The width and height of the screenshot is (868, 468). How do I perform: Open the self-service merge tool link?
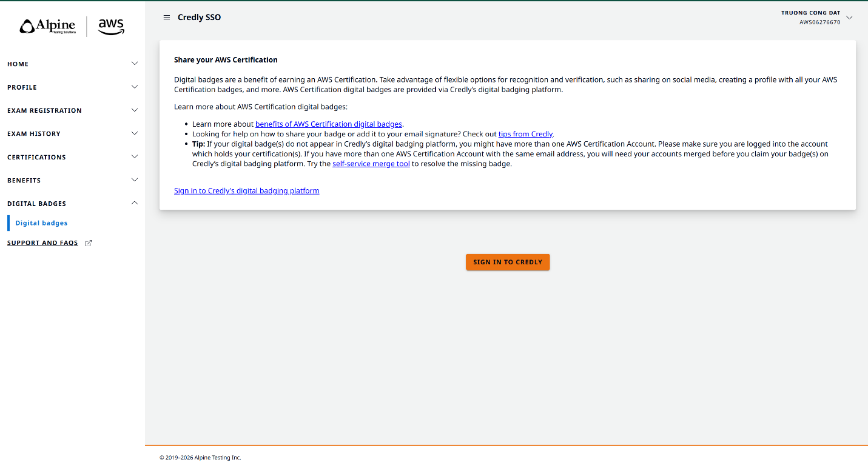tap(371, 164)
